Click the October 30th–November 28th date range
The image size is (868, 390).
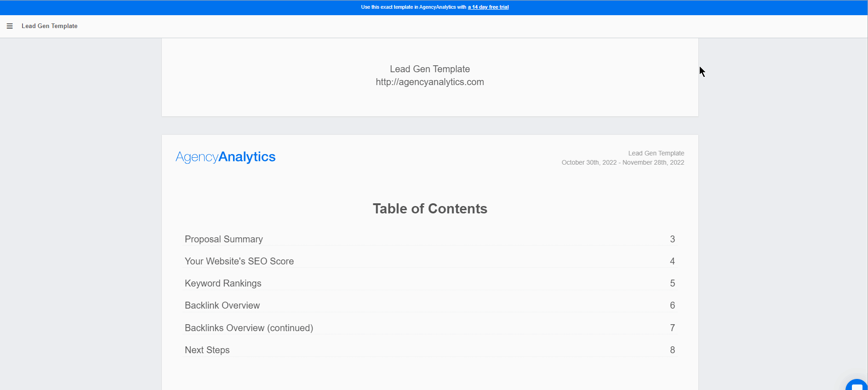click(622, 162)
